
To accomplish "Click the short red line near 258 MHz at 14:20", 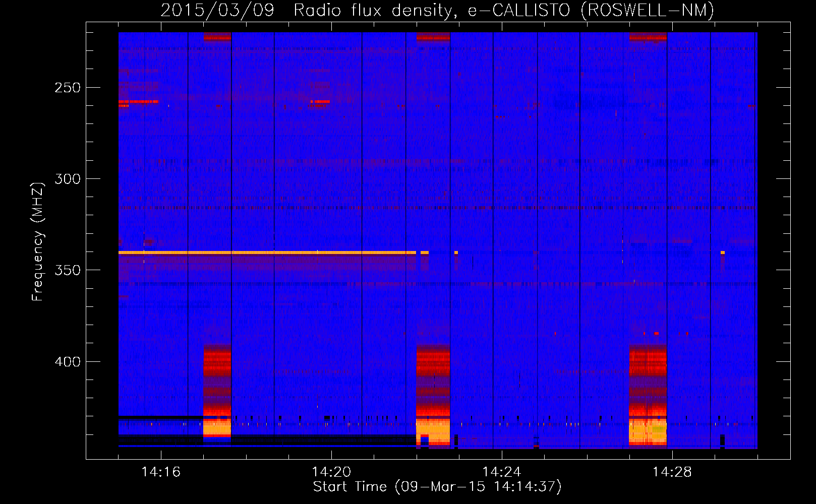I will [320, 102].
